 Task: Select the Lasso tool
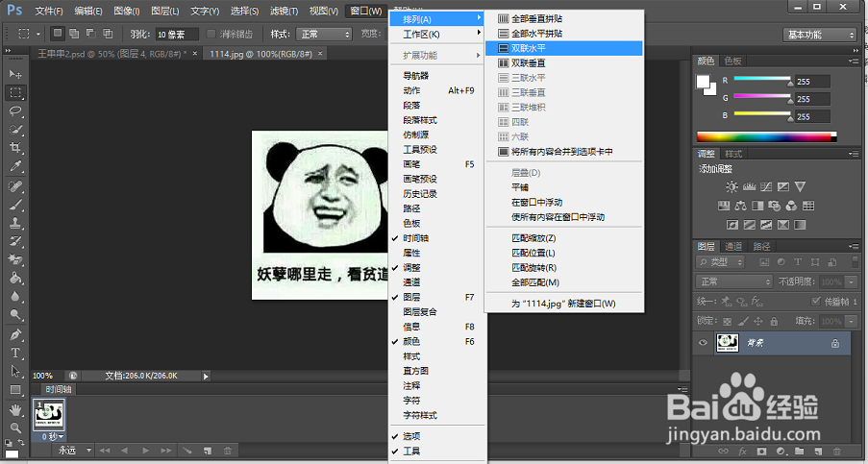click(x=15, y=110)
